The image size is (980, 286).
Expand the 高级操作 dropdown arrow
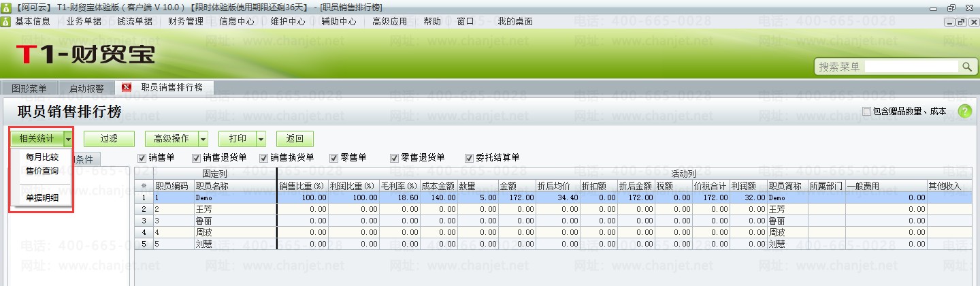(x=203, y=139)
